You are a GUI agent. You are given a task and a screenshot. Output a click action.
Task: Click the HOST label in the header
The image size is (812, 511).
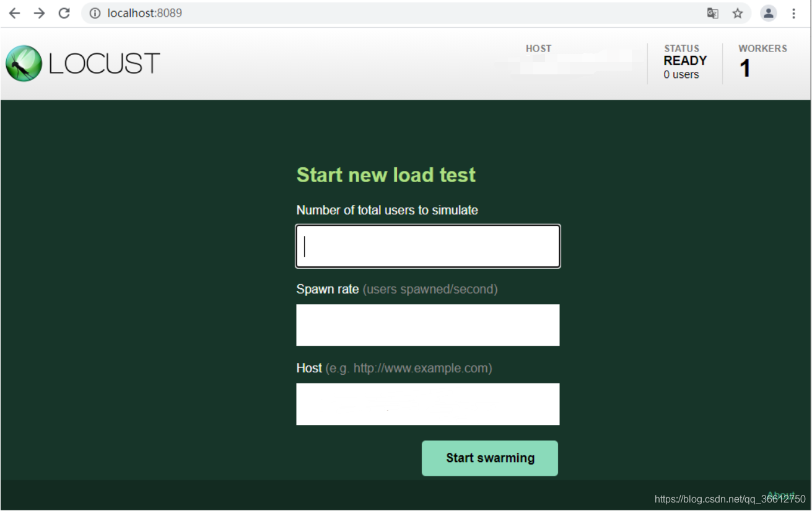[538, 48]
